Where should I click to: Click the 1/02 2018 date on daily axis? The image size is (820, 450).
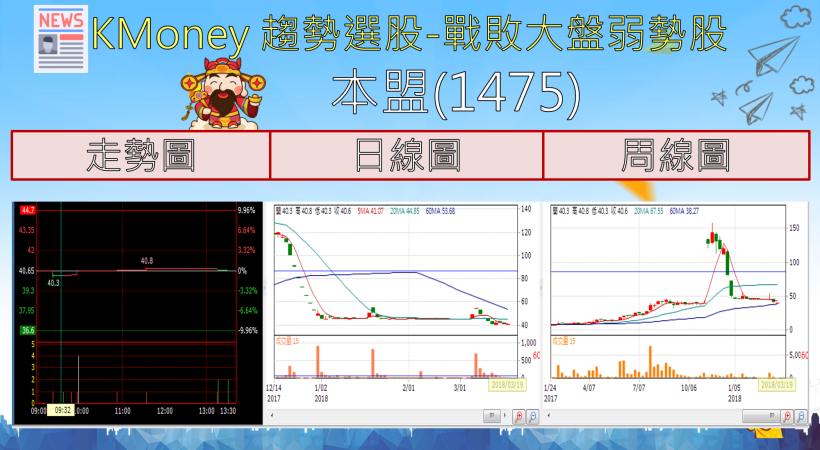[x=321, y=393]
